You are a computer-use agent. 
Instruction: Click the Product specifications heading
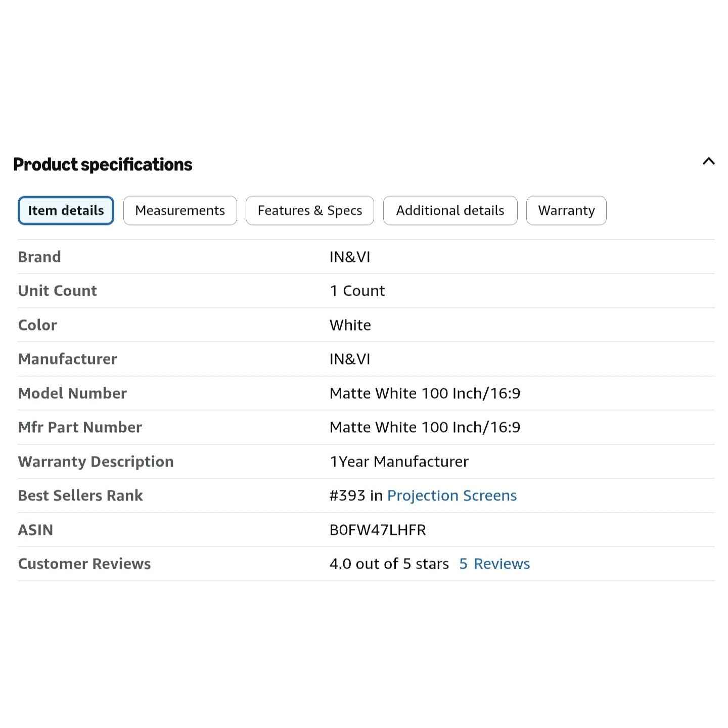[103, 164]
